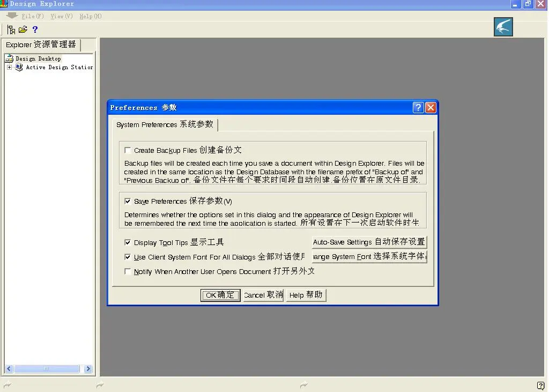
Task: Open the Help (H) menu
Action: 90,16
